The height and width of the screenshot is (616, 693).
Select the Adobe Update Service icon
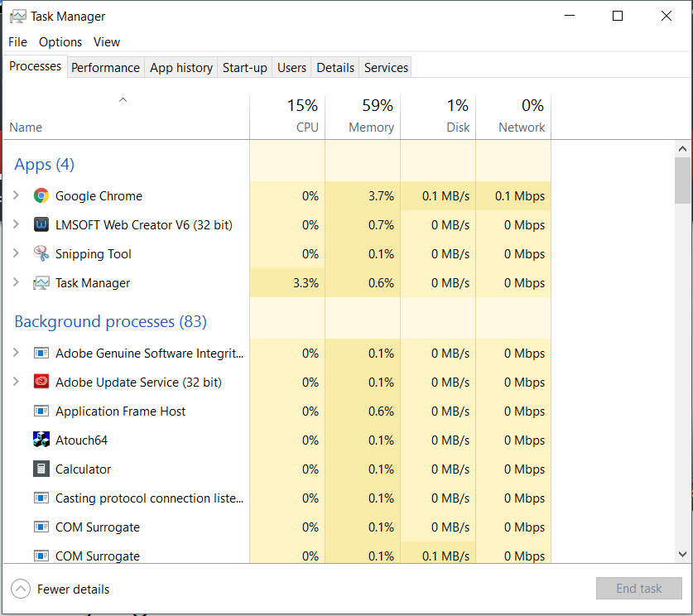tap(41, 383)
